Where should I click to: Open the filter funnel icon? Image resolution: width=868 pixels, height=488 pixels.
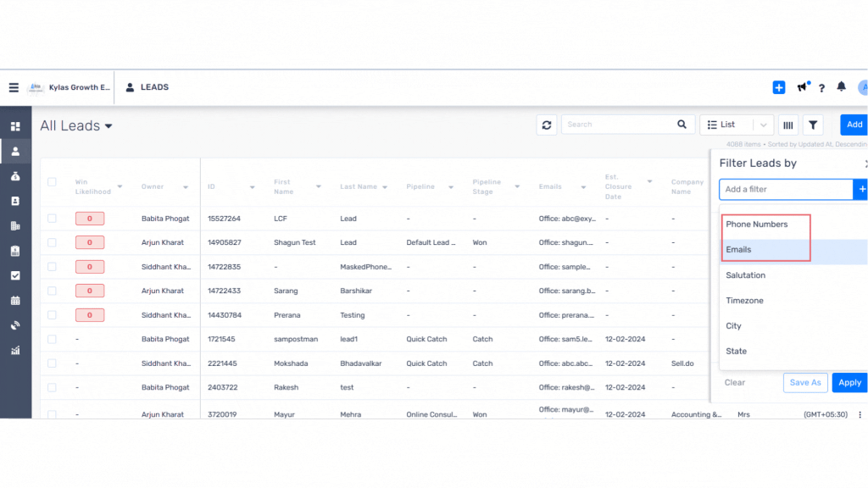click(x=813, y=125)
